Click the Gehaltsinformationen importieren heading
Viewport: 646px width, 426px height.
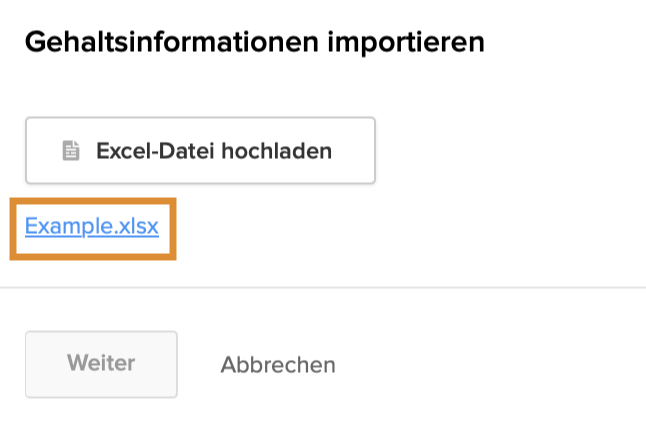pos(254,42)
